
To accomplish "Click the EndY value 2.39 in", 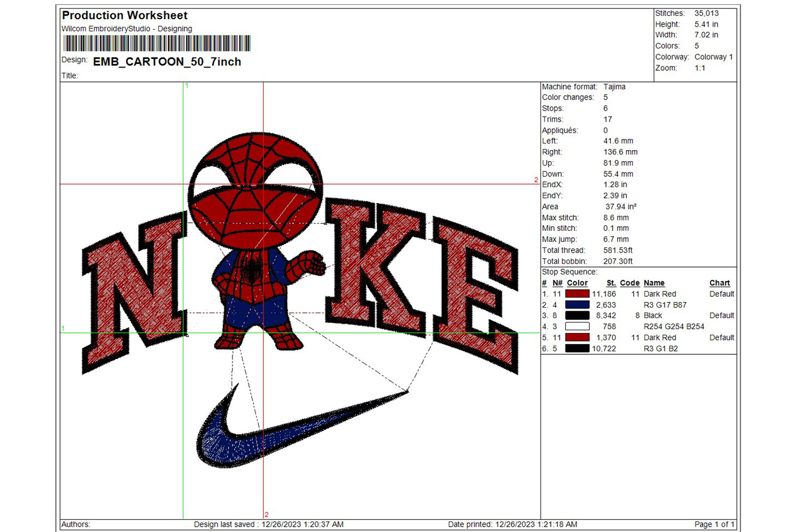I will (615, 196).
